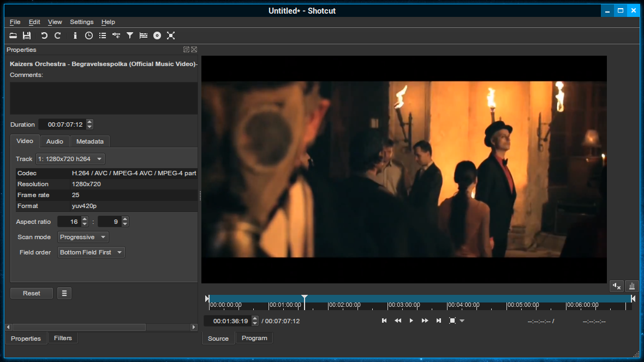Click the Duration timecode field
The height and width of the screenshot is (362, 644).
[62, 124]
